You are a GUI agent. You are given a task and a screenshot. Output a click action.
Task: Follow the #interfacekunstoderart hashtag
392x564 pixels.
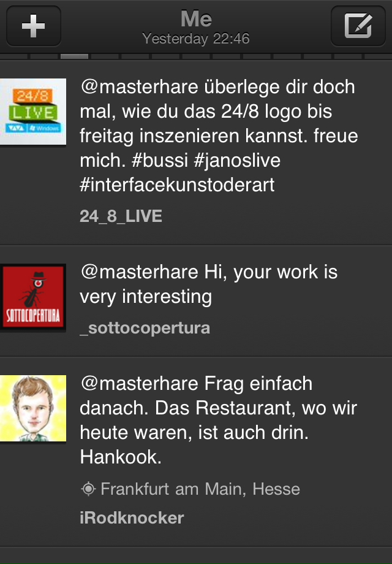177,185
